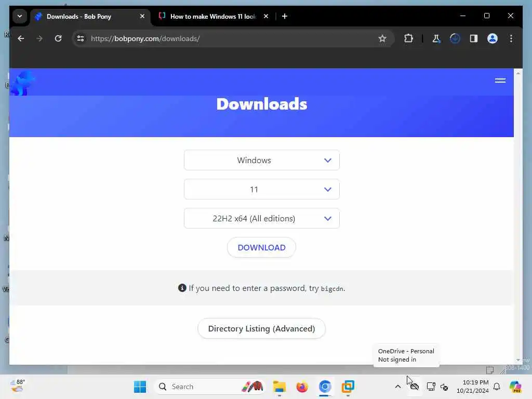The height and width of the screenshot is (399, 532).
Task: Switch to the Downloads - Bob Pony tab
Action: (x=90, y=16)
